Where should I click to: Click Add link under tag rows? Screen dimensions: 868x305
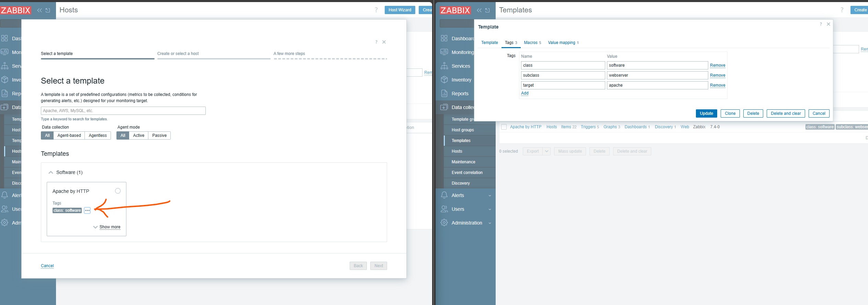coord(525,93)
